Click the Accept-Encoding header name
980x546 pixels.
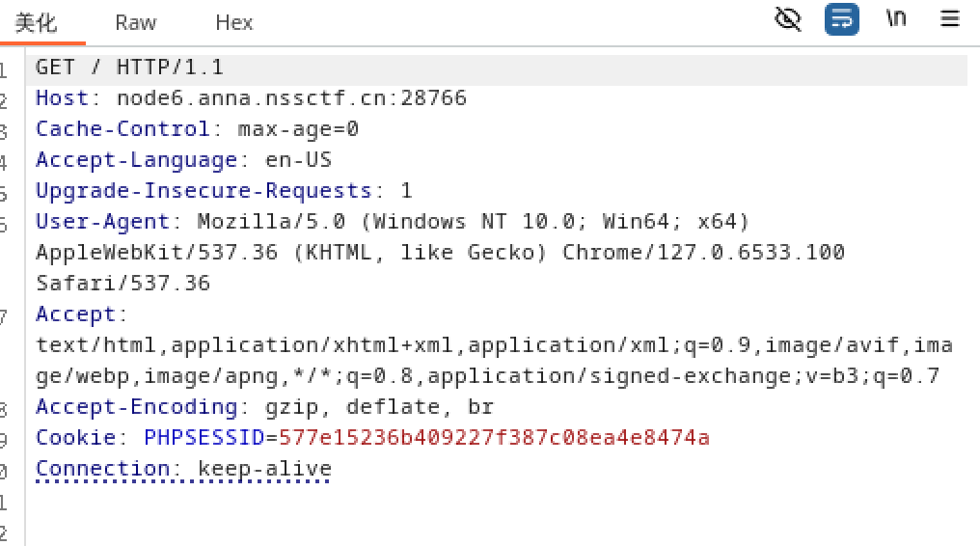tap(136, 407)
